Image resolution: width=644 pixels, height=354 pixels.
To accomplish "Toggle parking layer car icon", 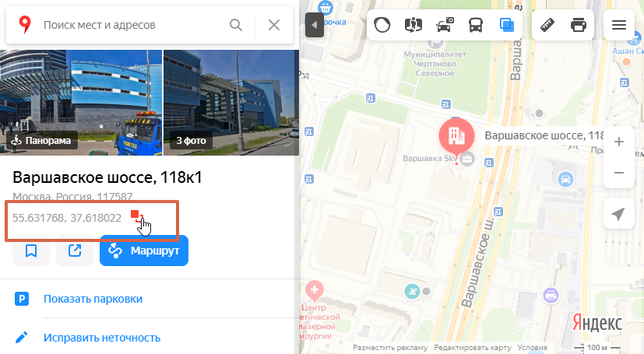I will coord(445,25).
